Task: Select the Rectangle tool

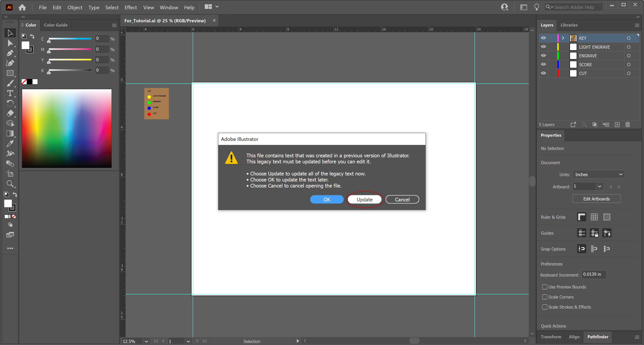Action: point(10,73)
